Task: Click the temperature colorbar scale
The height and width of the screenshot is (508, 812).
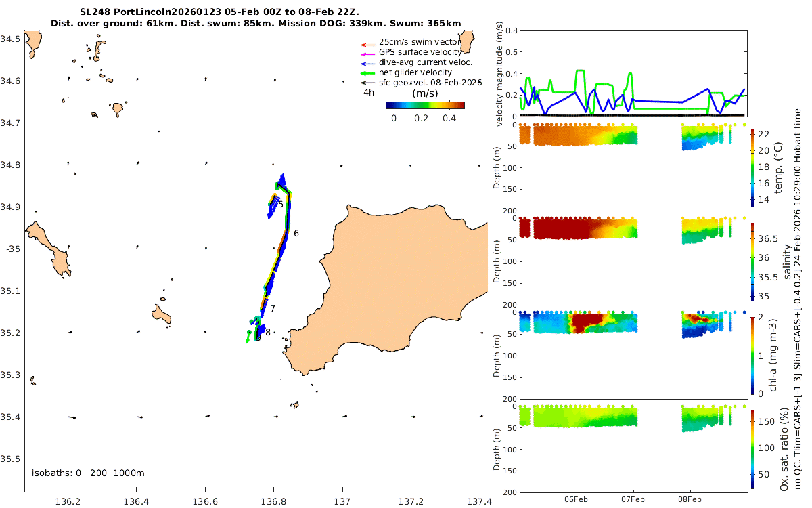Action: [x=753, y=167]
